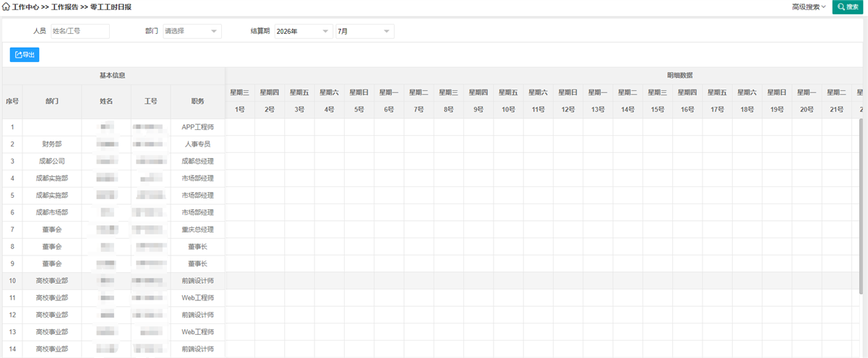The height and width of the screenshot is (358, 868).
Task: Select the 重庆总经理 cell
Action: [198, 230]
